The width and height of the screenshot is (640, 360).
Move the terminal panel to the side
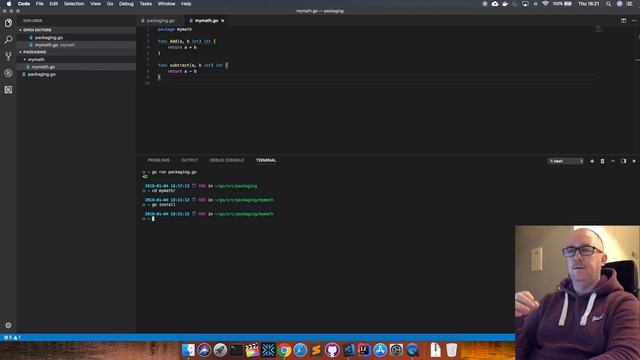click(623, 161)
